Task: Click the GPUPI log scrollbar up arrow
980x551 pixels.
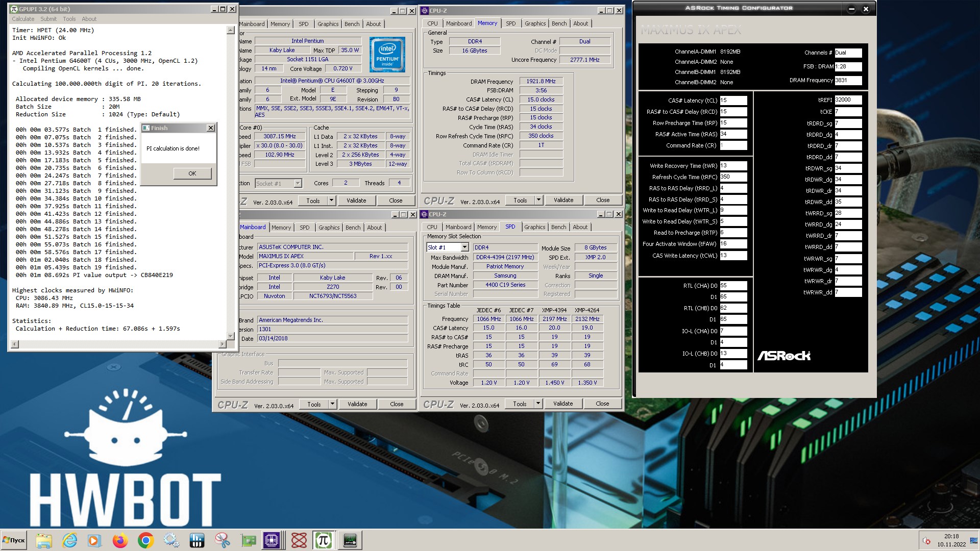Action: coord(230,30)
